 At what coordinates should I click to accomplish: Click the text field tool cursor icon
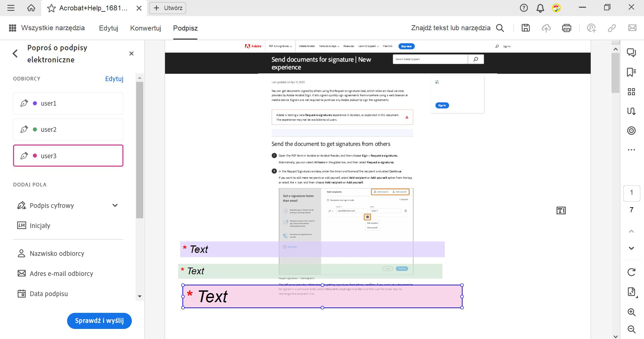coord(561,211)
